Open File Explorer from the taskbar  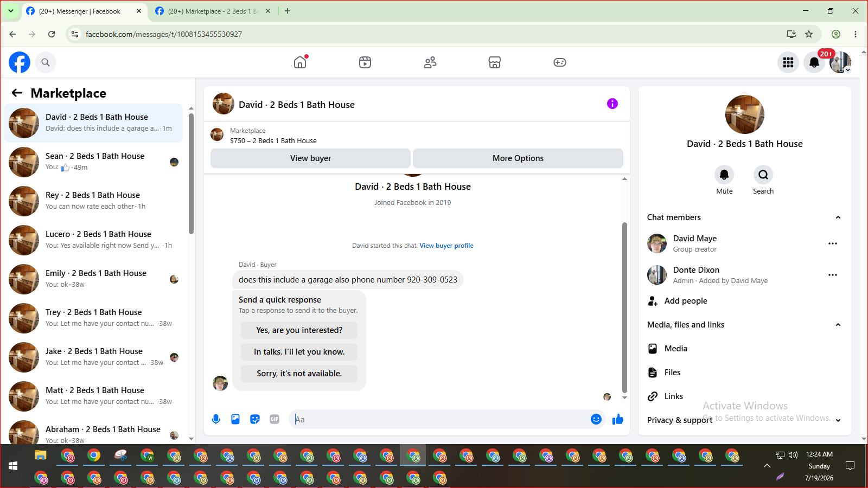(41, 455)
